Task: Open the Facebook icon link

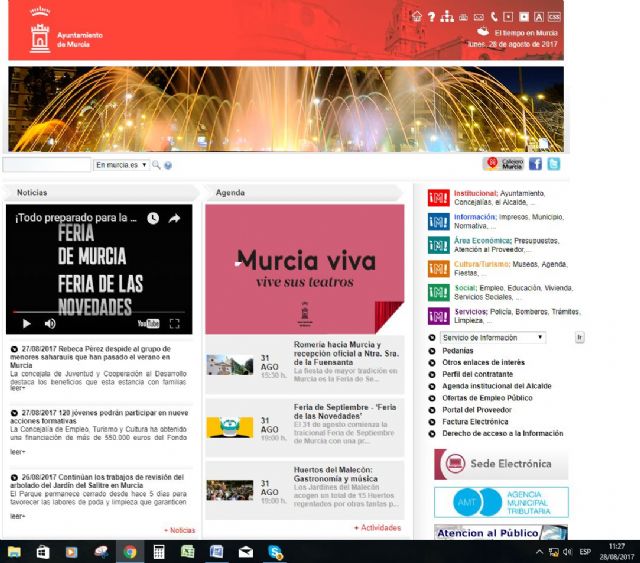Action: (x=535, y=164)
